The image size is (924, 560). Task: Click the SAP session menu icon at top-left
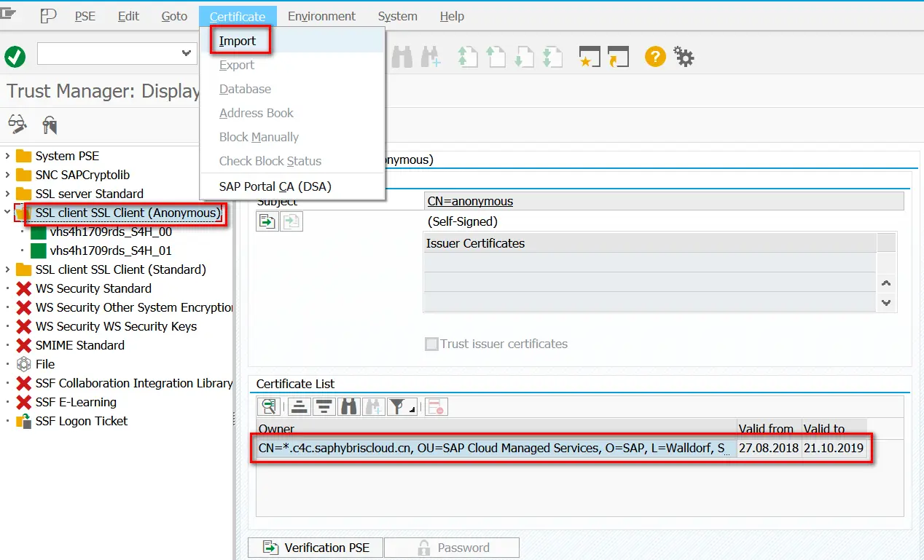click(8, 13)
